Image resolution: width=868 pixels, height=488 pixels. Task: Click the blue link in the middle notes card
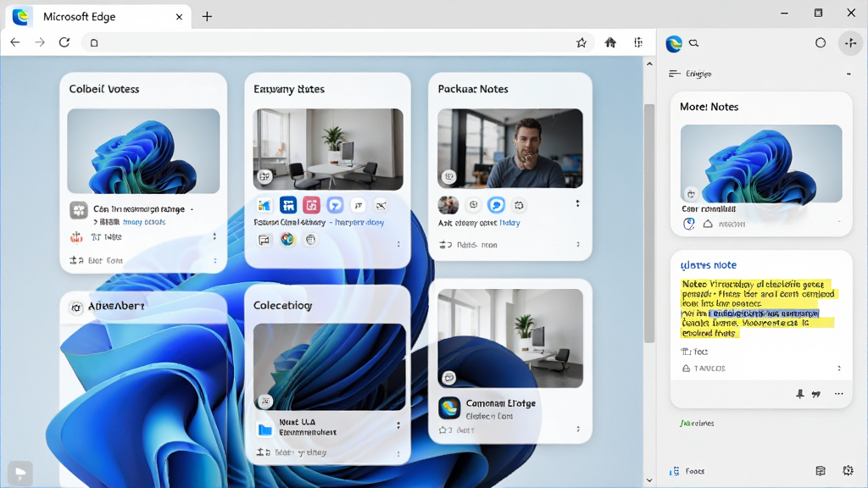(359, 223)
